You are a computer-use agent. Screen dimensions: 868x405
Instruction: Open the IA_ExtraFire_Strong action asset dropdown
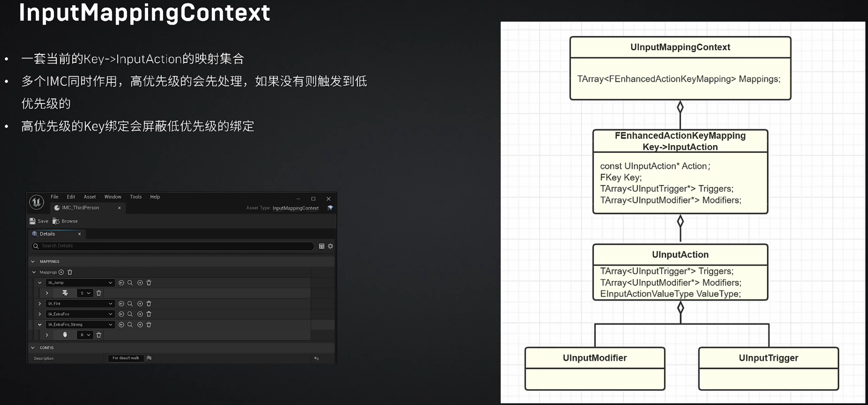coord(80,325)
